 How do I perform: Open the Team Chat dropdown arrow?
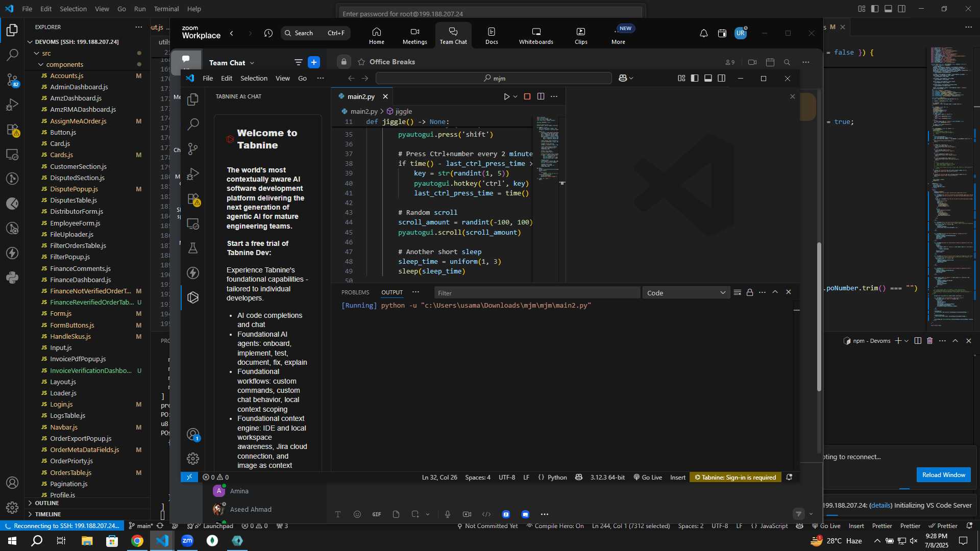click(x=252, y=63)
